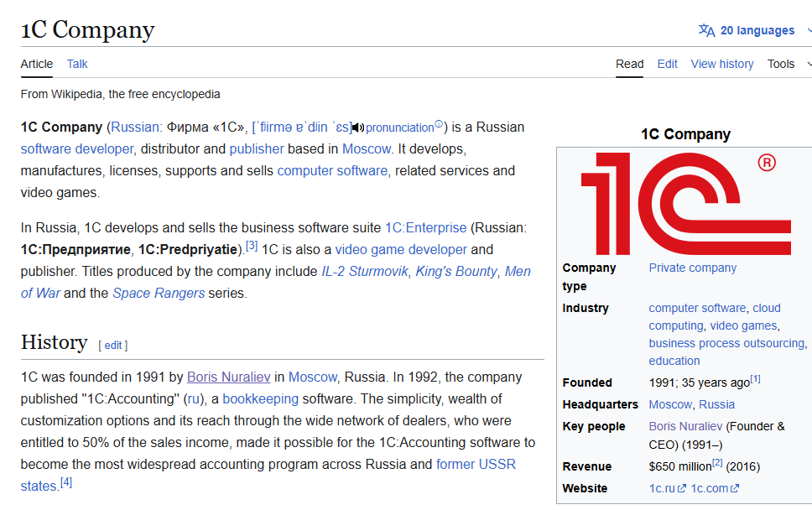Open the Russia link in infobox

(716, 404)
